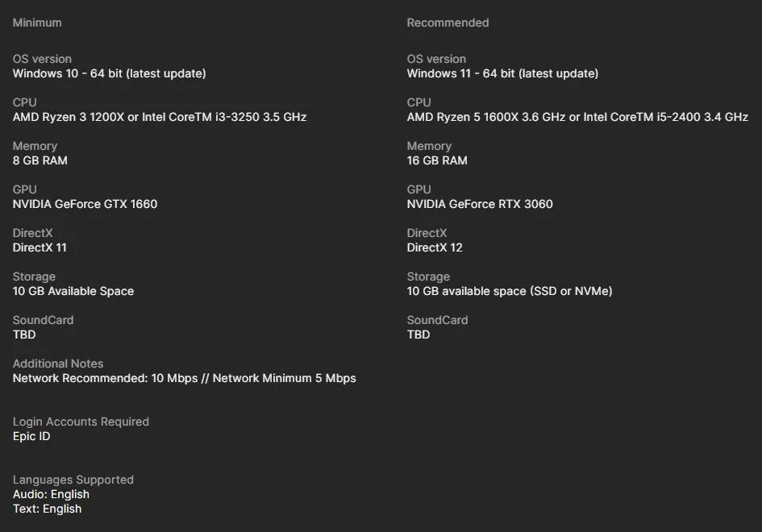
Task: Click the DirectX 11 value
Action: [x=40, y=247]
